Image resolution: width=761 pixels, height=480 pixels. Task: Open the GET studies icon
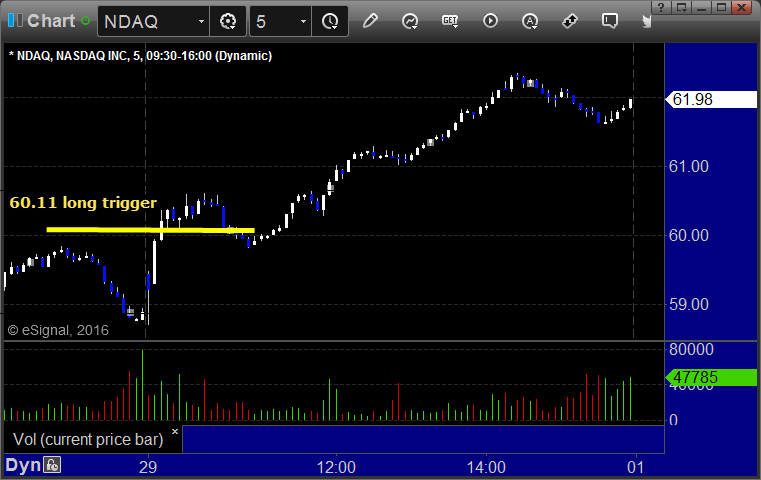(x=450, y=21)
